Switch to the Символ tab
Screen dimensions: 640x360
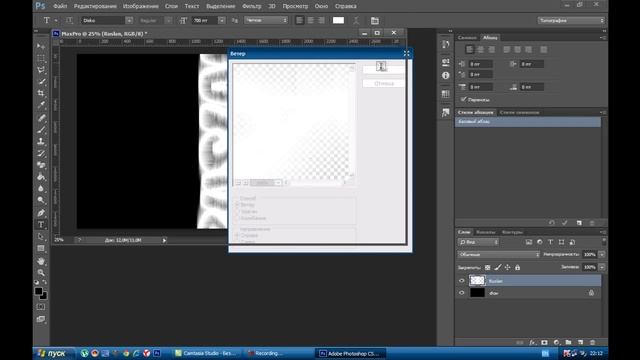(x=467, y=38)
